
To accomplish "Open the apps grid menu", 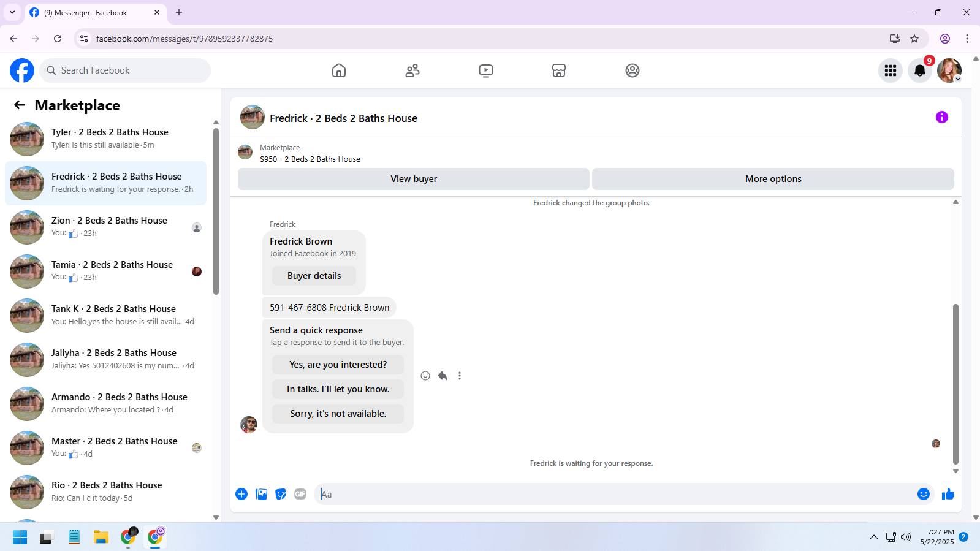I will pos(891,70).
